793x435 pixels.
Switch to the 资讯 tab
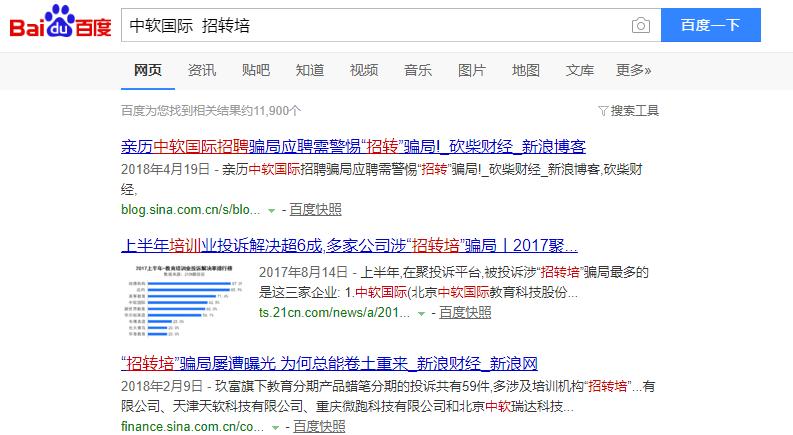coord(202,70)
